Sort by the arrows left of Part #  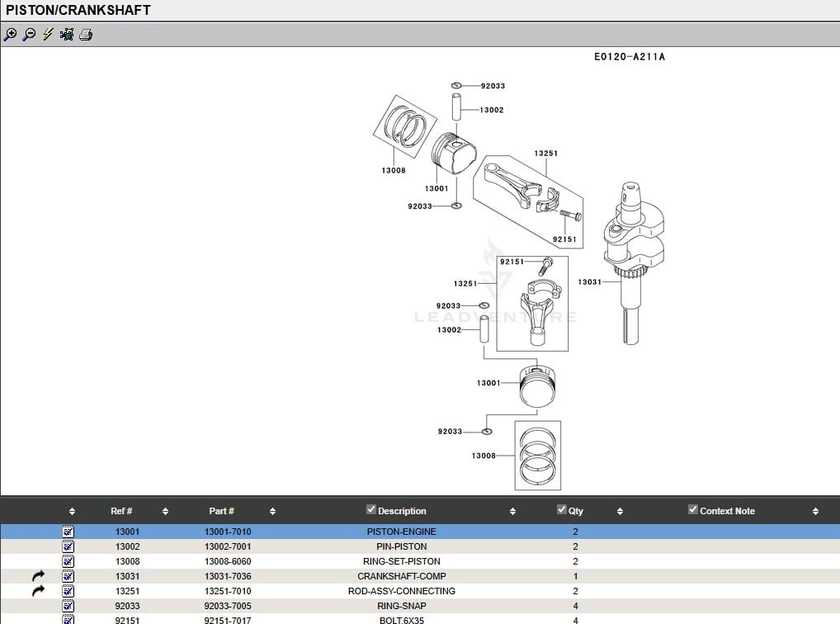165,512
